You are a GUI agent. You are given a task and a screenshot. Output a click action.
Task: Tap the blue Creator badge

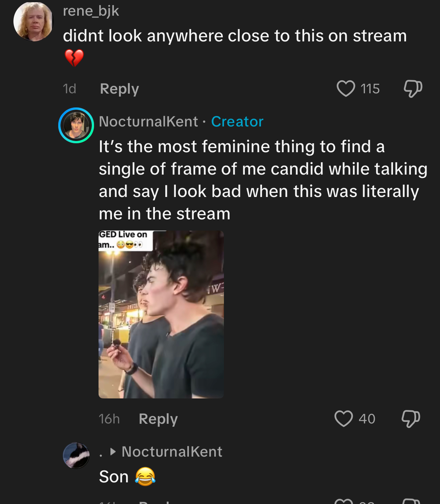pyautogui.click(x=237, y=122)
